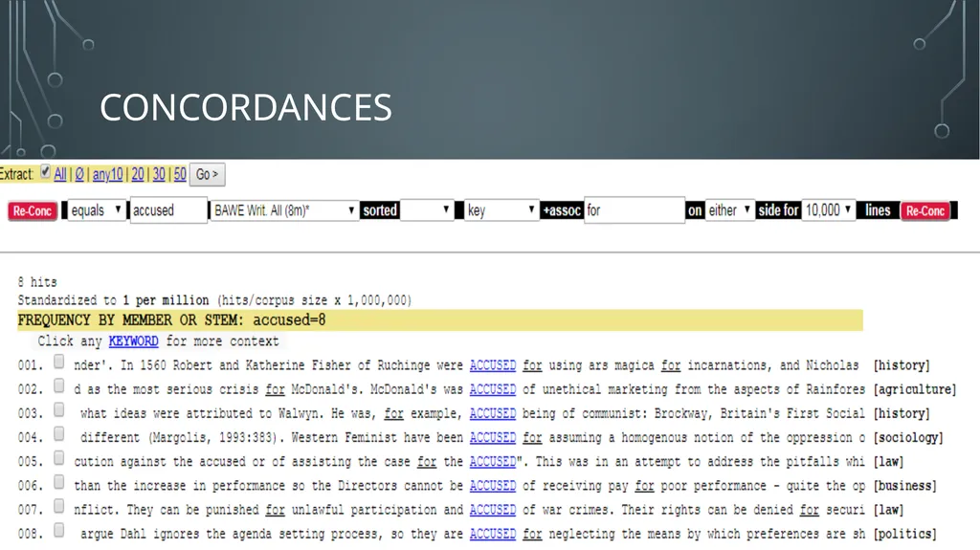Screen dimensions: 980x550
Task: Open ACCUSED keyword in line 002
Action: (493, 389)
